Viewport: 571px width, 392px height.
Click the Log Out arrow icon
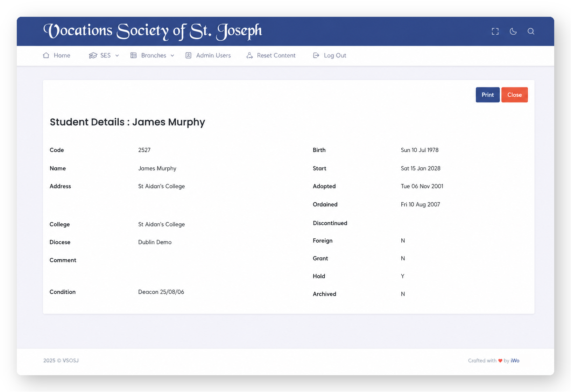[x=316, y=55]
